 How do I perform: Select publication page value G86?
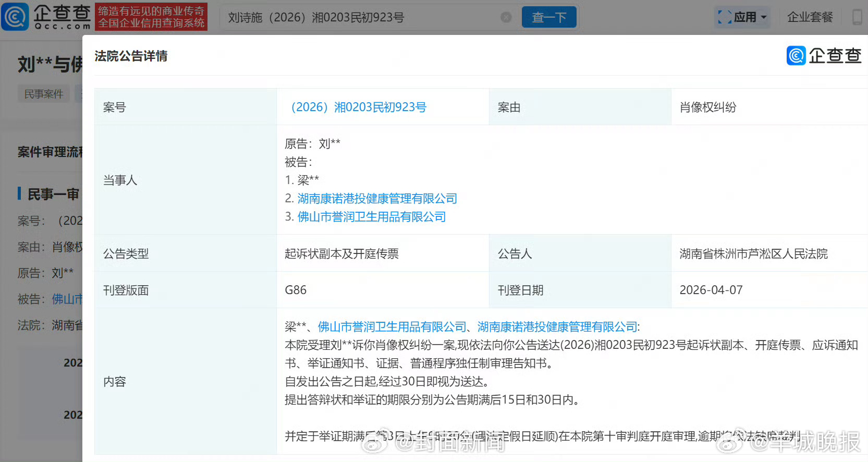[x=296, y=290]
